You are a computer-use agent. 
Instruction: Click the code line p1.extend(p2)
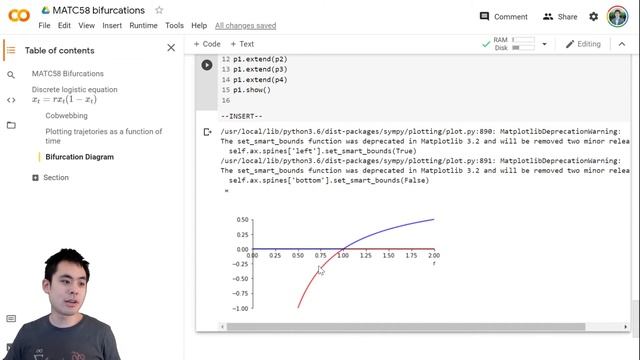pyautogui.click(x=260, y=59)
